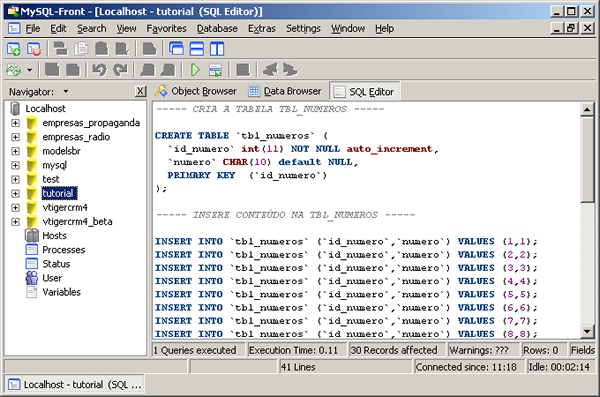Click the SQL editor scroll up arrow
Viewport: 600px width, 397px height.
(x=587, y=109)
